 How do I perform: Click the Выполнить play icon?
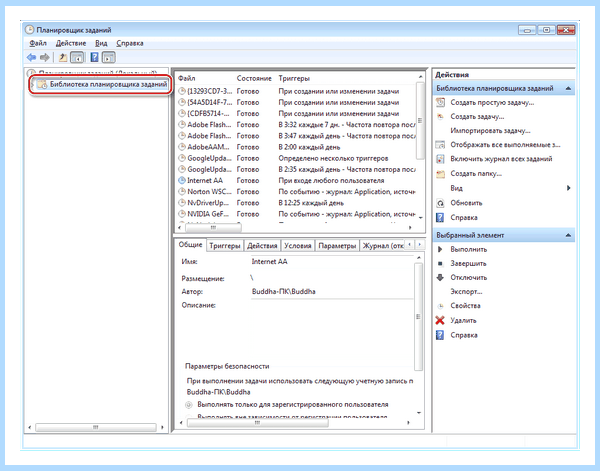[440, 249]
